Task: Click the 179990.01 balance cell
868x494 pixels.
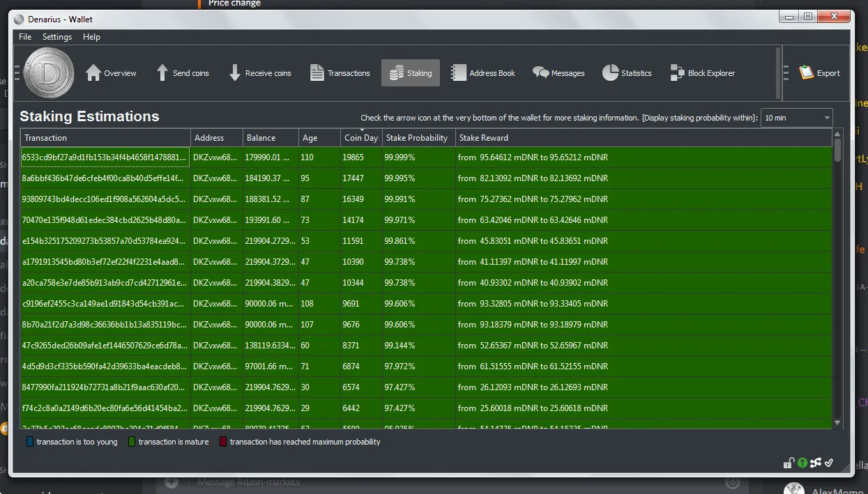Action: pos(271,157)
